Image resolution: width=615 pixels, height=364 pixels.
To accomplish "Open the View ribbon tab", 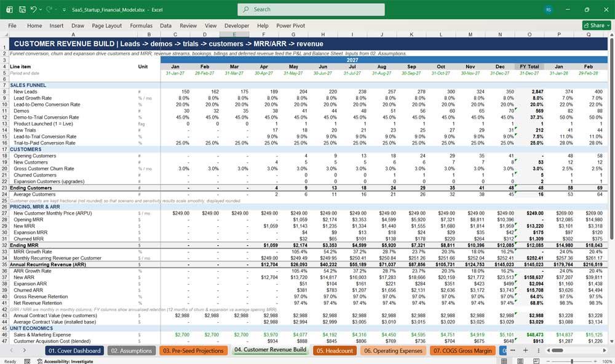I will click(x=210, y=25).
